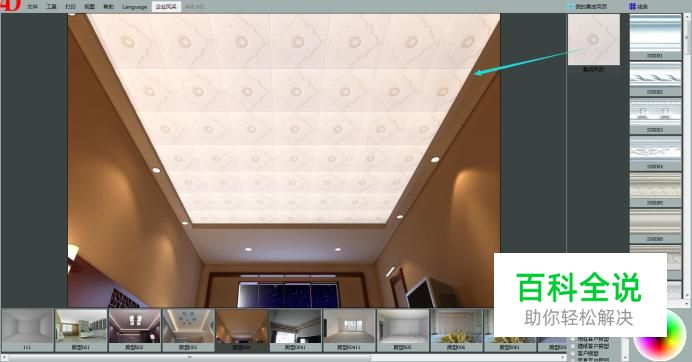
Task: Select plain beige molding SX0006
Action: [x=655, y=226]
